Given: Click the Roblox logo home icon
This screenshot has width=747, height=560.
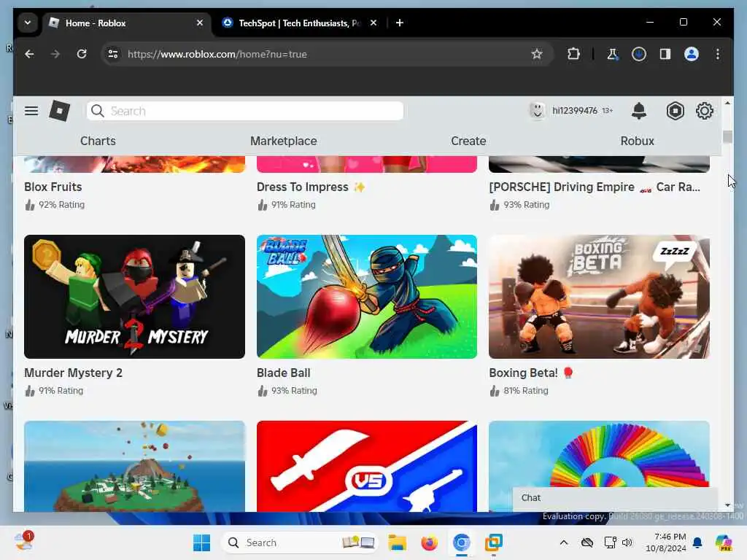Looking at the screenshot, I should coord(60,111).
